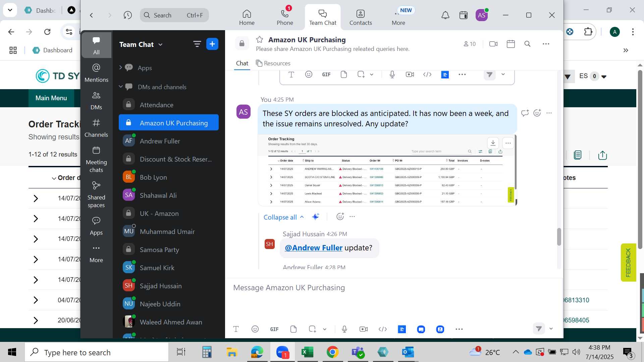The image size is (644, 362).
Task: View the 10 channel members
Action: tap(470, 44)
